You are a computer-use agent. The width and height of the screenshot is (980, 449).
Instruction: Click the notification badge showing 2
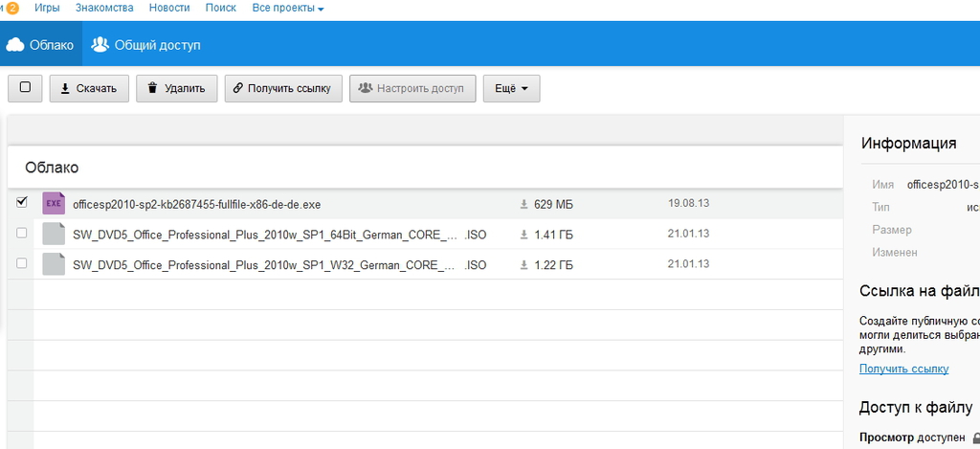click(11, 8)
